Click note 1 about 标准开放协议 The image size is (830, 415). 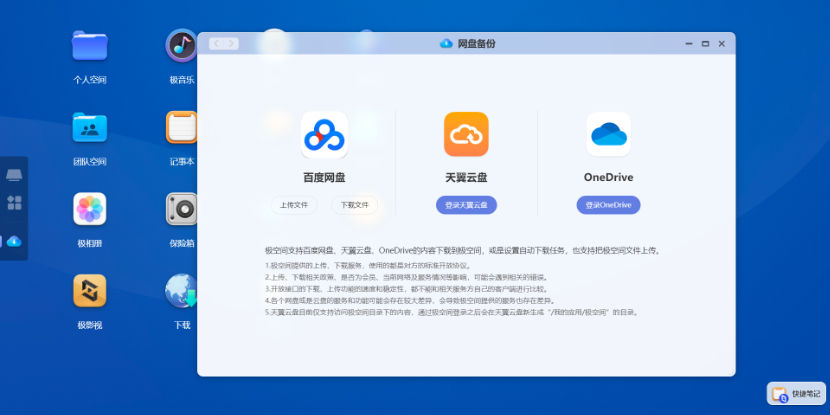[x=368, y=265]
